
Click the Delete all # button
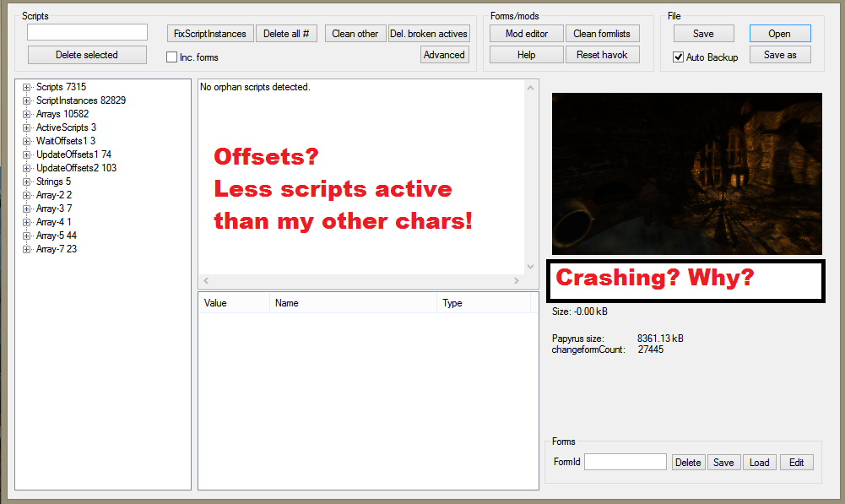(x=286, y=34)
